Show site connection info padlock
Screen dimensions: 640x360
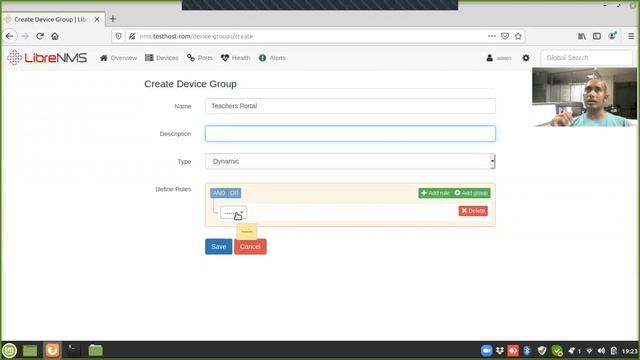point(132,36)
